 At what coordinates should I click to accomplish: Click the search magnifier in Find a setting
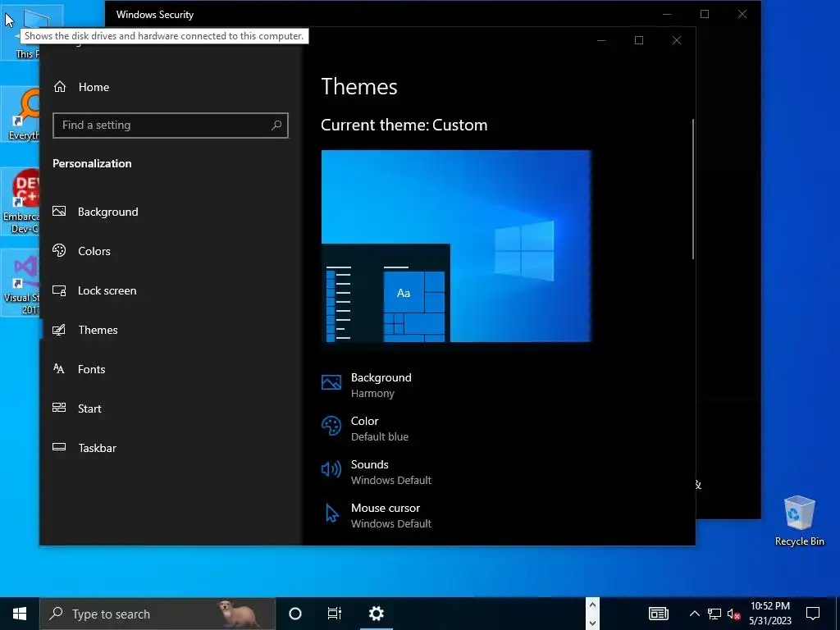click(276, 126)
